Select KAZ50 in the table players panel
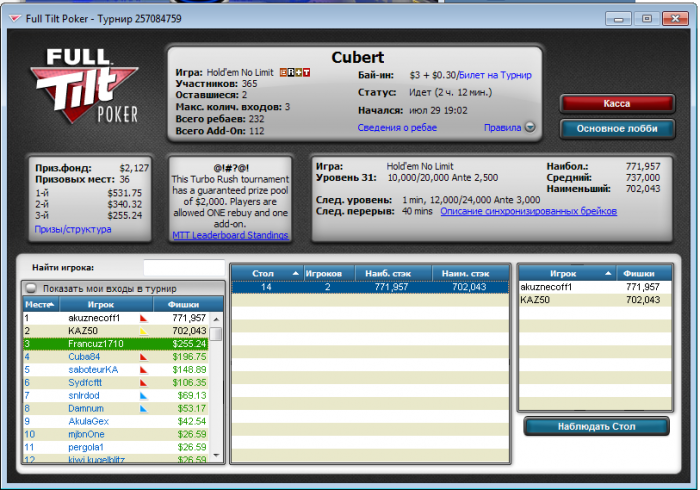 click(x=595, y=300)
